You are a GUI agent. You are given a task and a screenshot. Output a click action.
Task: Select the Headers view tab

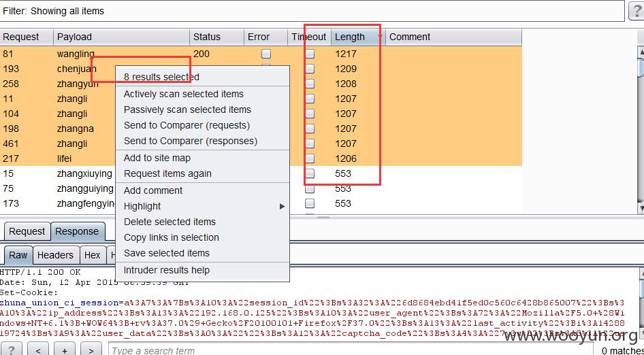pos(55,255)
